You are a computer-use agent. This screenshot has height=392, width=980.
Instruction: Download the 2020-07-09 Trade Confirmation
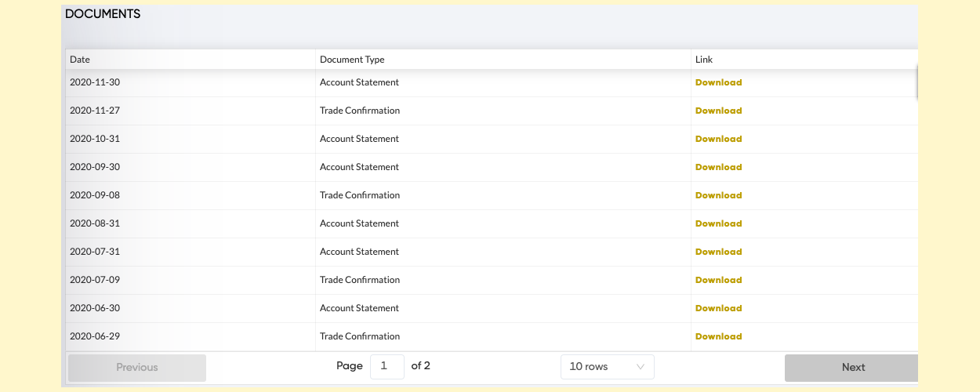point(718,280)
